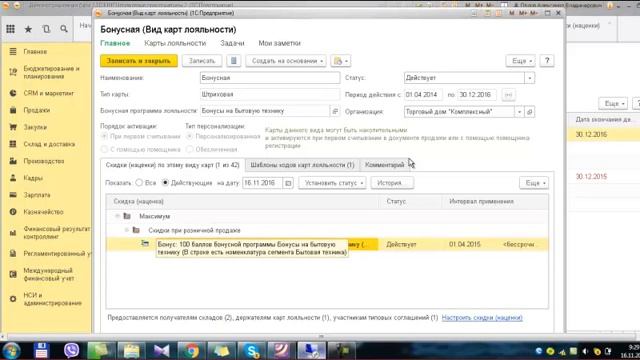Open Скидки (наценки) по этому виду карт tab
This screenshot has height=360, width=640.
[x=172, y=165]
